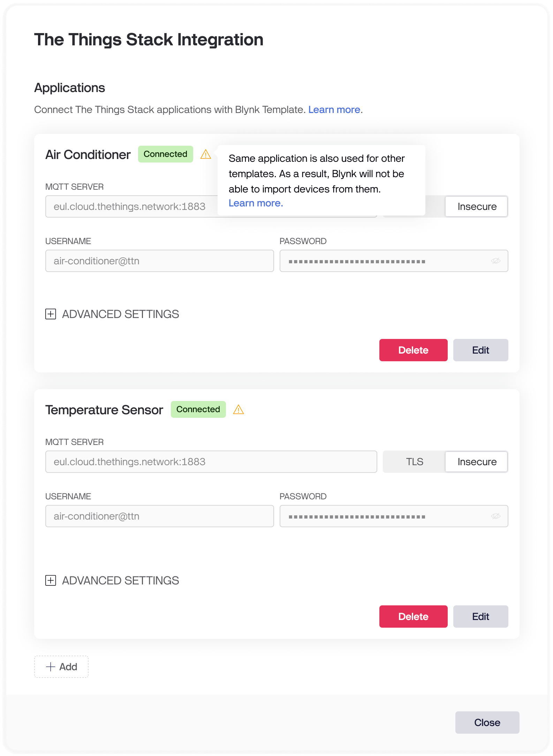Select TLS for Temperature Sensor MQTT
This screenshot has width=553, height=756.
point(414,462)
